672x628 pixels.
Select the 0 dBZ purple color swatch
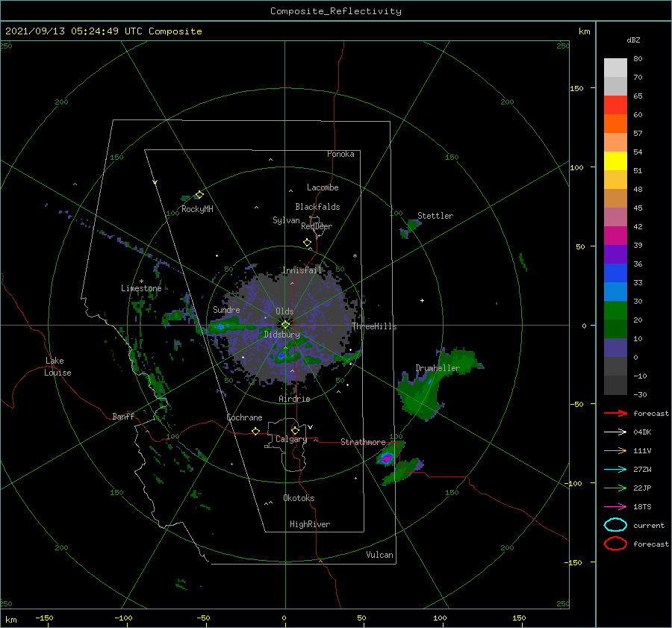coord(615,347)
